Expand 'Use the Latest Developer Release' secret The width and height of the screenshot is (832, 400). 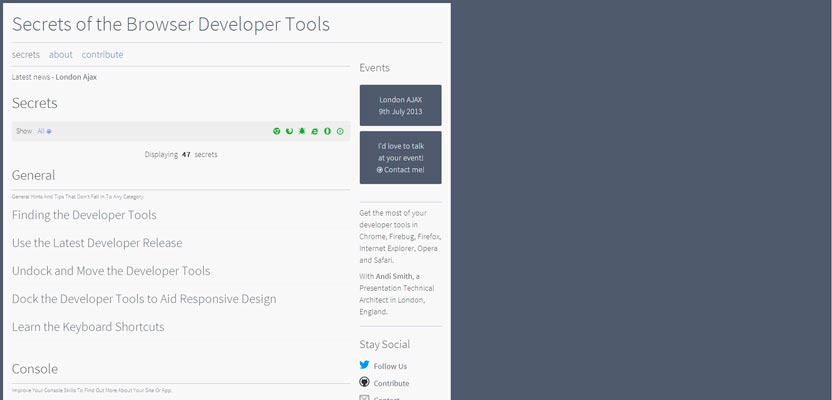(97, 243)
